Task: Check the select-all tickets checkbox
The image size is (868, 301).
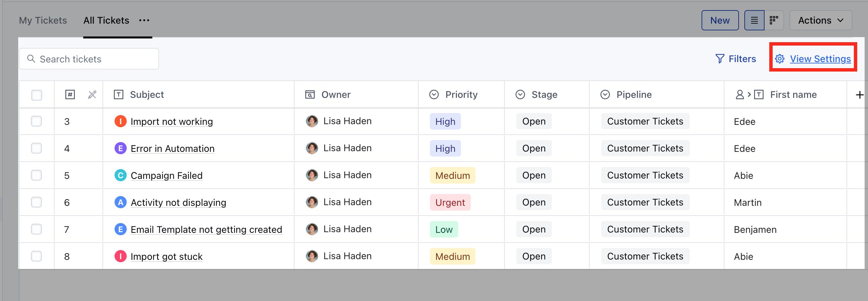Action: pos(37,95)
